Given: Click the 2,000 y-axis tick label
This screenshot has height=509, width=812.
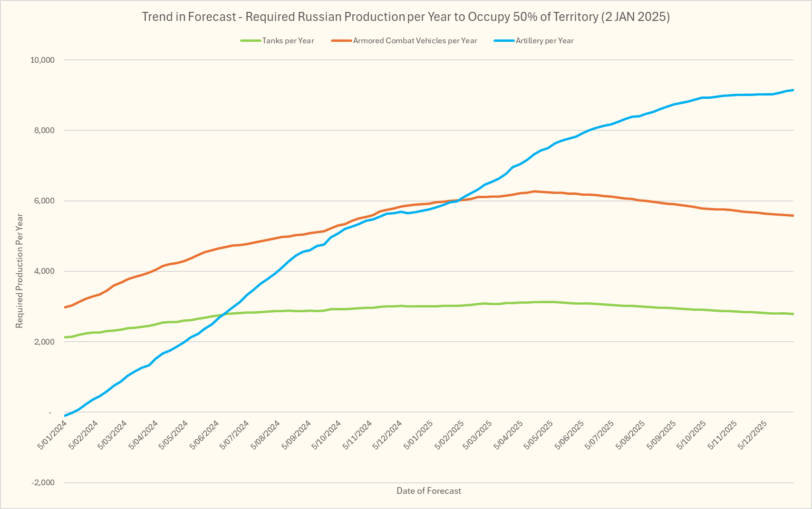Looking at the screenshot, I should (46, 342).
